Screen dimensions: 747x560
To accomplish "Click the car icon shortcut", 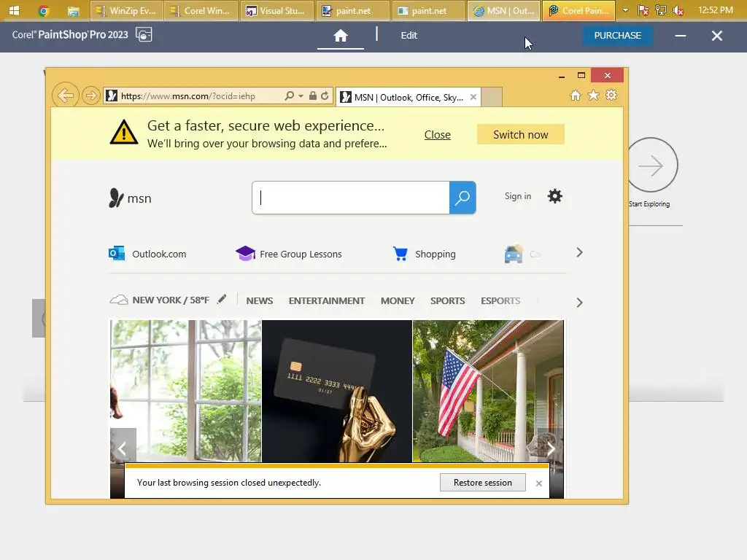I will [514, 254].
